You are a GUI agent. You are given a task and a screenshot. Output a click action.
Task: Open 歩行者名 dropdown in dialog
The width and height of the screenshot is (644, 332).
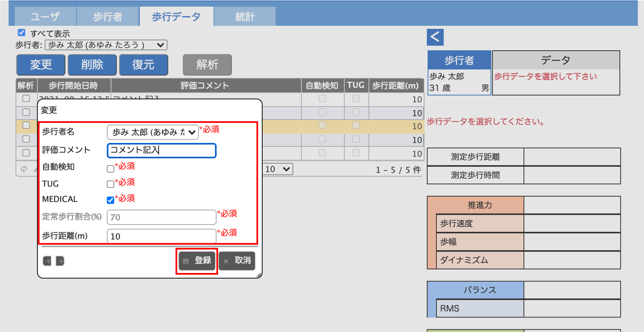coord(153,132)
